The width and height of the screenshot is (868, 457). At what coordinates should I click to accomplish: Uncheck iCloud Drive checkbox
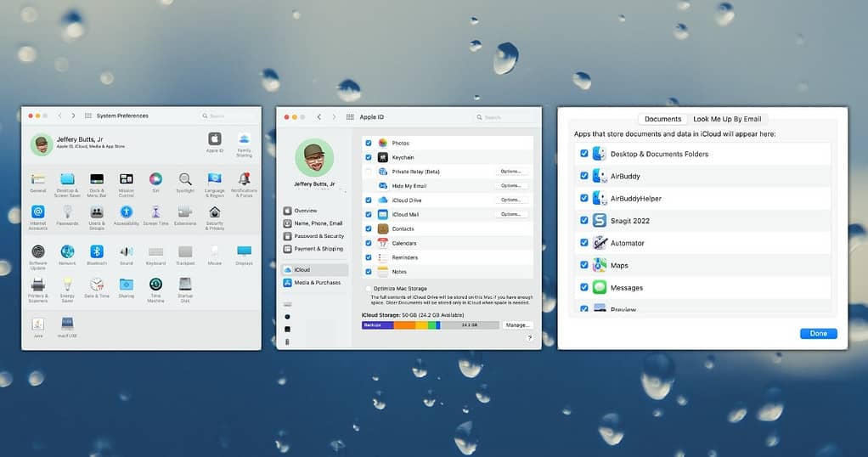click(368, 200)
